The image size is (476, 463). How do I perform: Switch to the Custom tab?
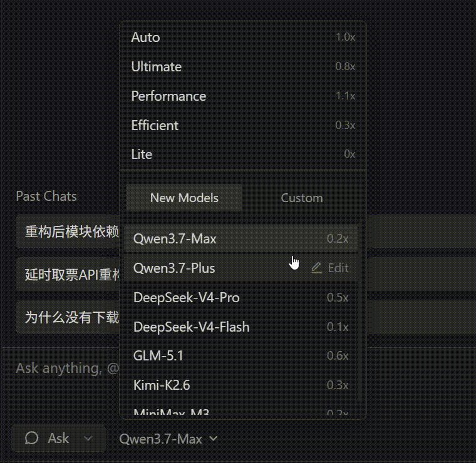point(302,198)
